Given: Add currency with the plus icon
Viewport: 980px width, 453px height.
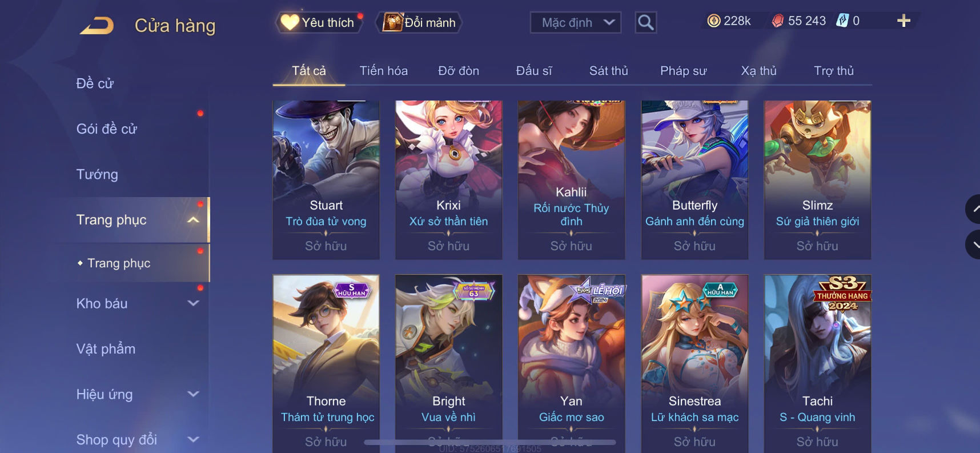Looking at the screenshot, I should (x=903, y=21).
